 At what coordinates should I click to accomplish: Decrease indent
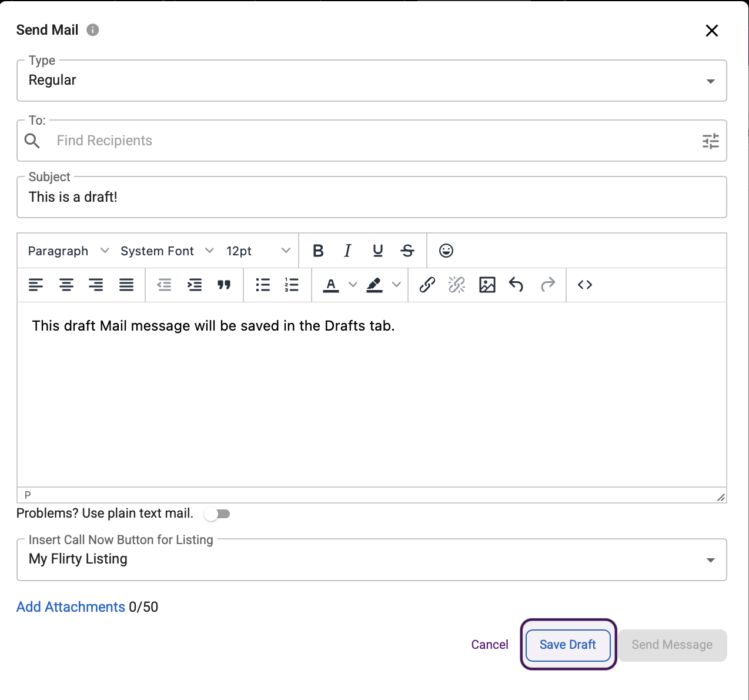coord(165,285)
